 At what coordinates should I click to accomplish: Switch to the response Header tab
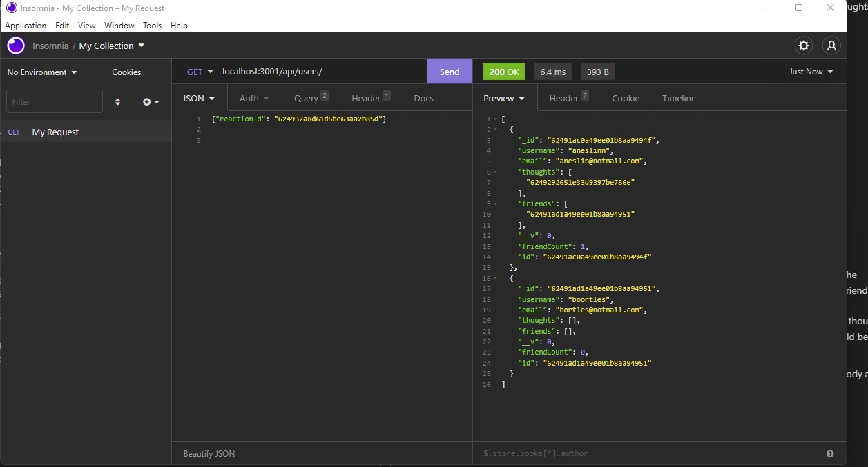click(x=569, y=98)
